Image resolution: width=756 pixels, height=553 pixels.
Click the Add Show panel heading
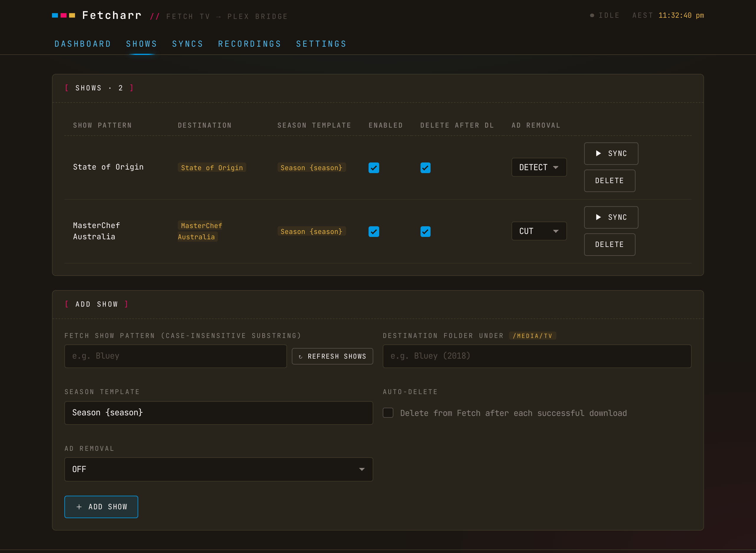pyautogui.click(x=96, y=304)
